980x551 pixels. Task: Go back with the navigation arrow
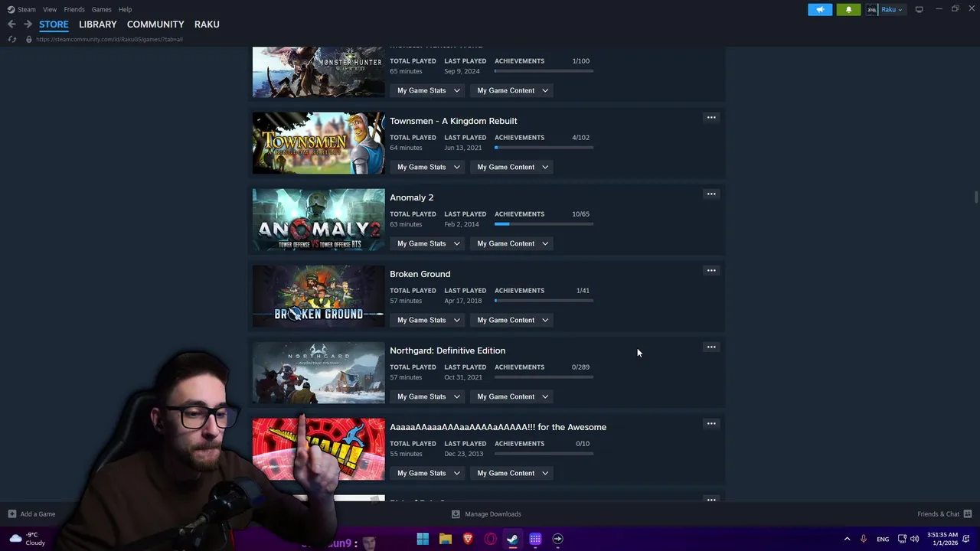[x=11, y=24]
